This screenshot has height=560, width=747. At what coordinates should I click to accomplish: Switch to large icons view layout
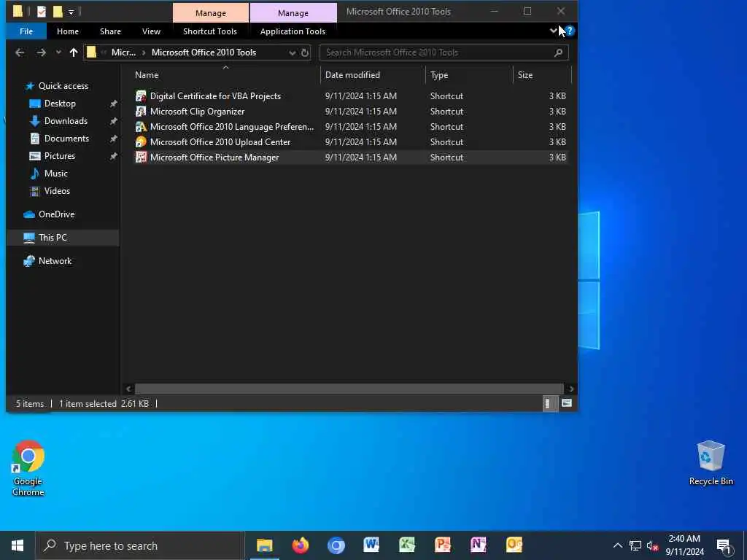566,403
